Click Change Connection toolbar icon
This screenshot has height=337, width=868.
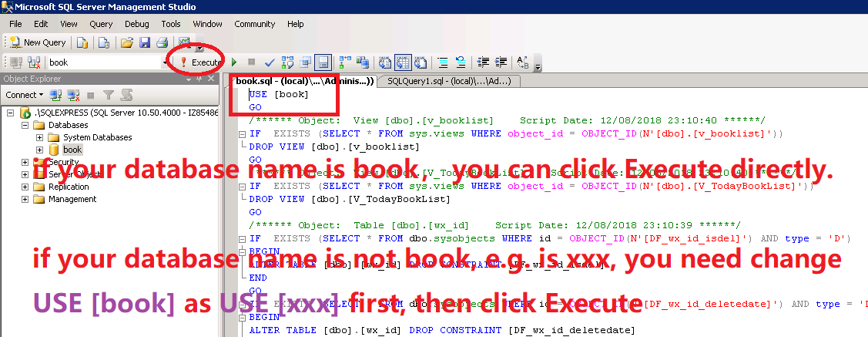click(34, 62)
